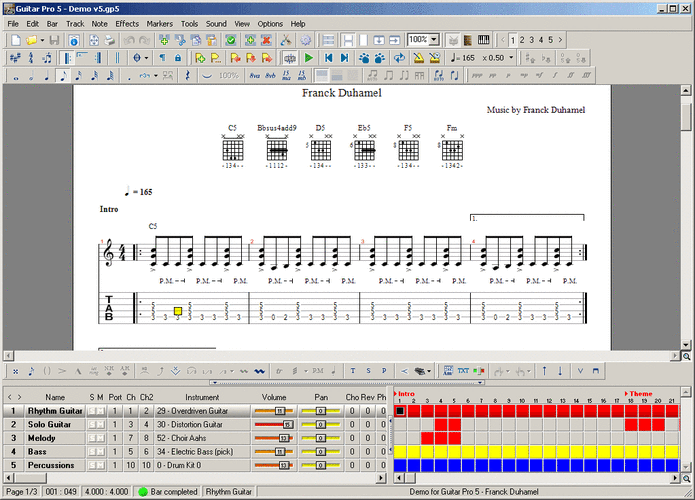This screenshot has width=695, height=500.
Task: Click the 34 - Electric Bass (pick) instrument
Action: tap(195, 452)
